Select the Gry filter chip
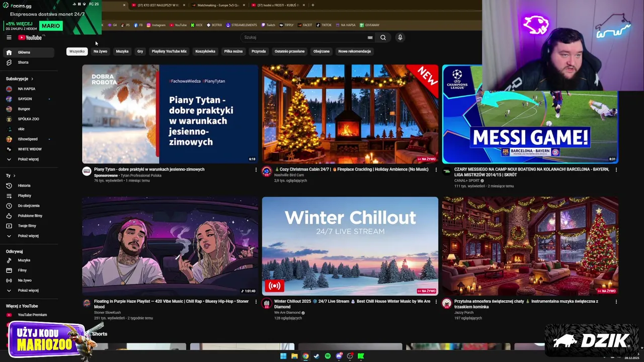The height and width of the screenshot is (362, 644). tap(140, 51)
